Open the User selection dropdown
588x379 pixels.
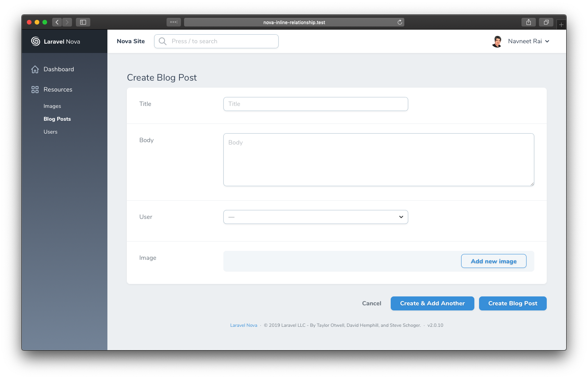pyautogui.click(x=316, y=217)
